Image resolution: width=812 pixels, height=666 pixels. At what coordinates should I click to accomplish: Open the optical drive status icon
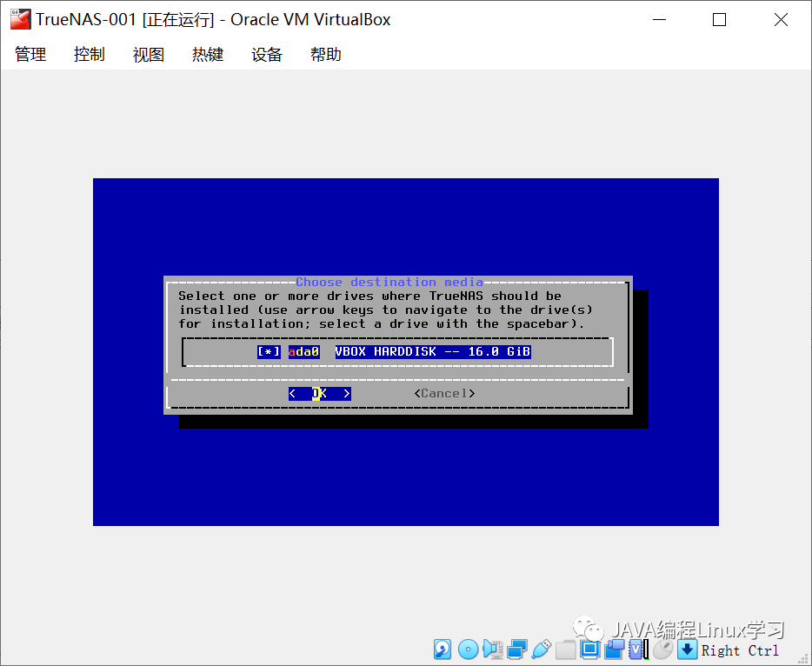468,649
